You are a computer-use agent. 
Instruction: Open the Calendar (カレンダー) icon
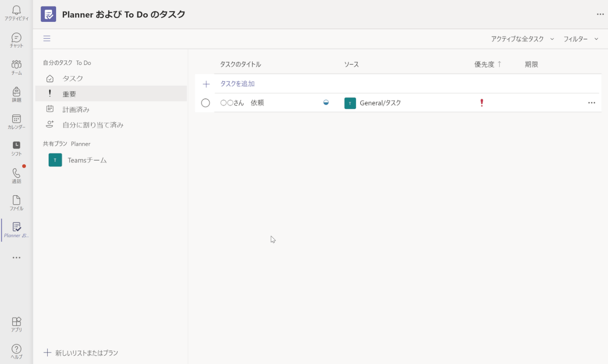[x=16, y=121]
